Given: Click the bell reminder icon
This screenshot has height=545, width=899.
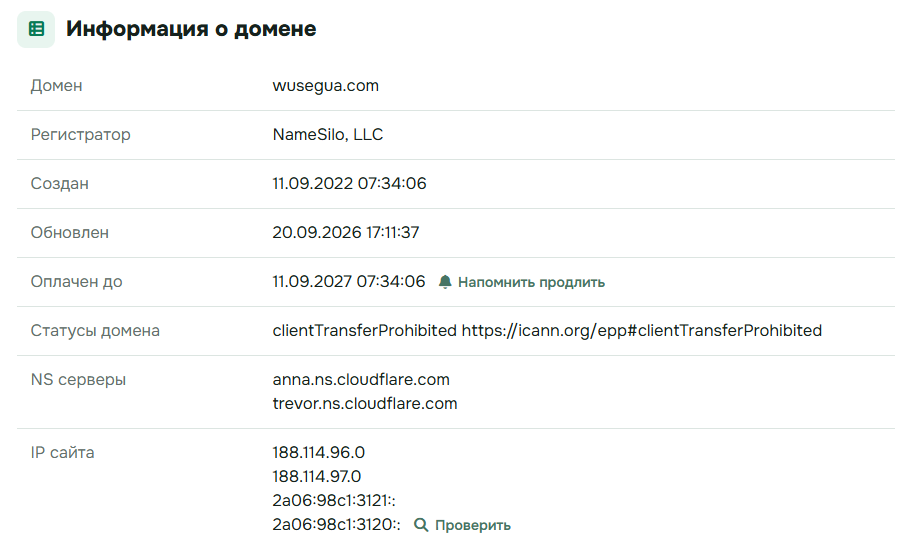Looking at the screenshot, I should [445, 282].
